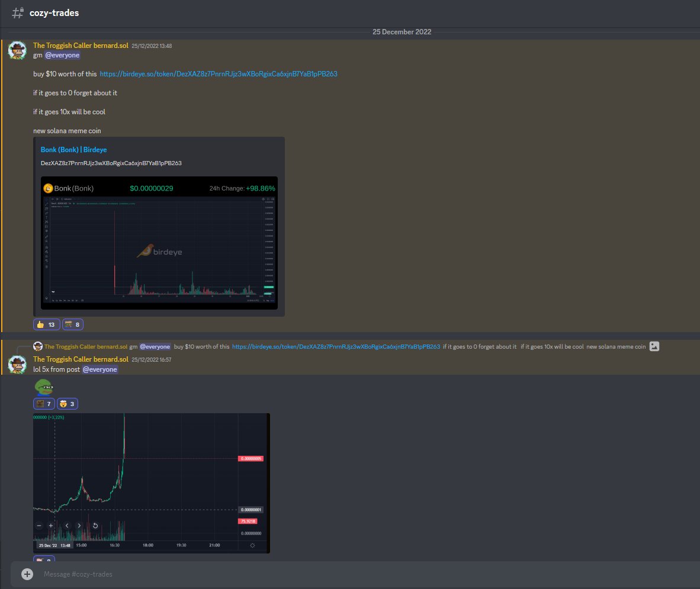700x589 pixels.
Task: Click the token address text in embed
Action: (x=111, y=163)
